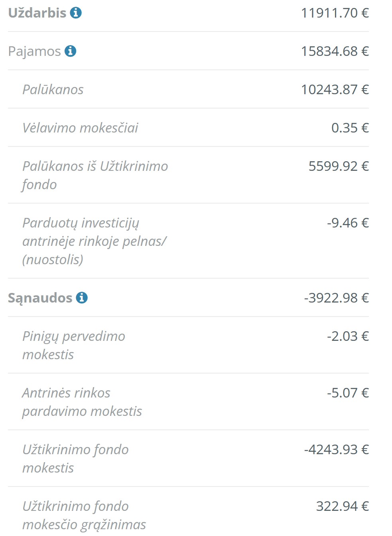The width and height of the screenshot is (392, 536).
Task: Click the Pinigų pervedimo mokestis label
Action: pos(73,345)
